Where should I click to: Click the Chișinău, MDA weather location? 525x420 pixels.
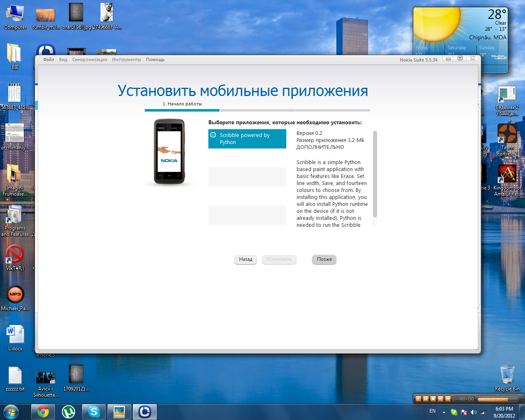pyautogui.click(x=488, y=37)
